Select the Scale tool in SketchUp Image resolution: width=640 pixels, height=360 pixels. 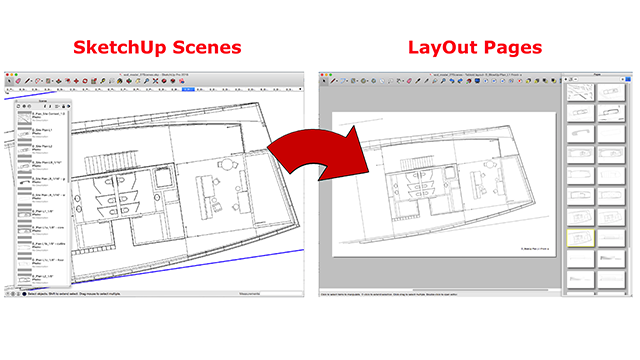click(94, 81)
